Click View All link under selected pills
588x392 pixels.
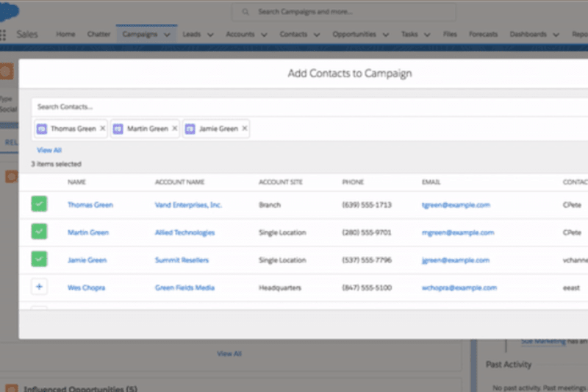pyautogui.click(x=49, y=150)
